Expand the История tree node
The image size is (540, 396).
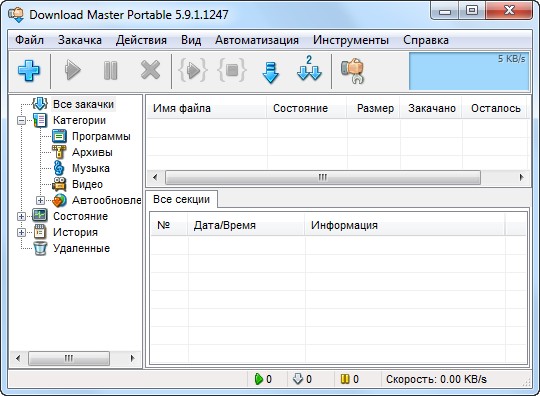(21, 232)
